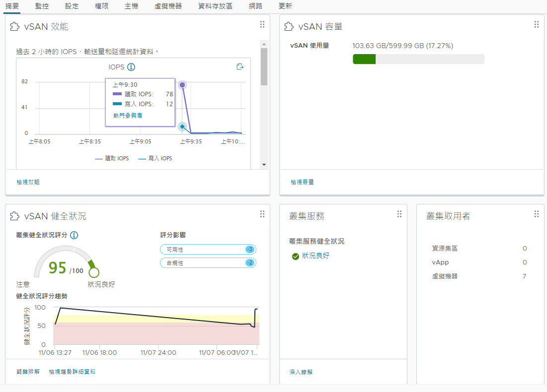Grab the 叢集服務 card drag handle
547x392 pixels.
[399, 214]
